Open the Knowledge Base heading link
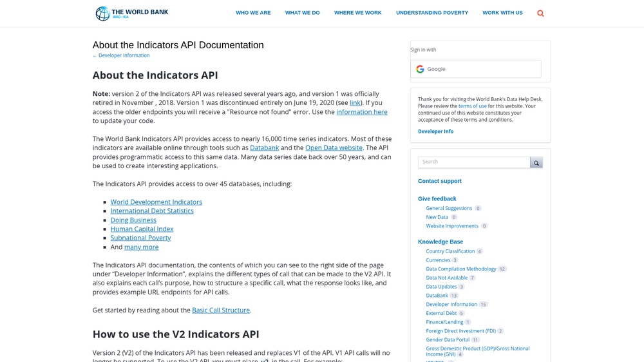 click(440, 242)
